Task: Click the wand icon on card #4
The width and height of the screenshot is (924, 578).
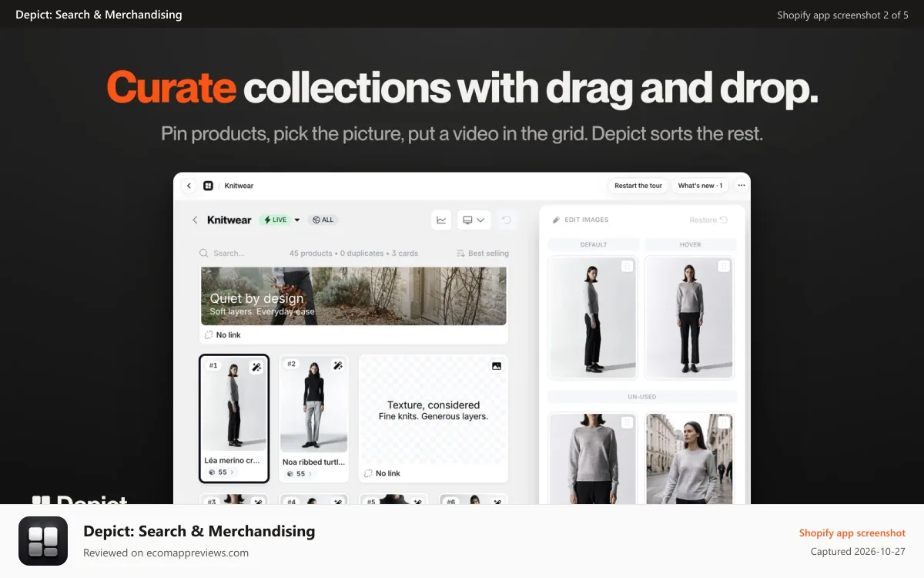Action: click(x=338, y=502)
